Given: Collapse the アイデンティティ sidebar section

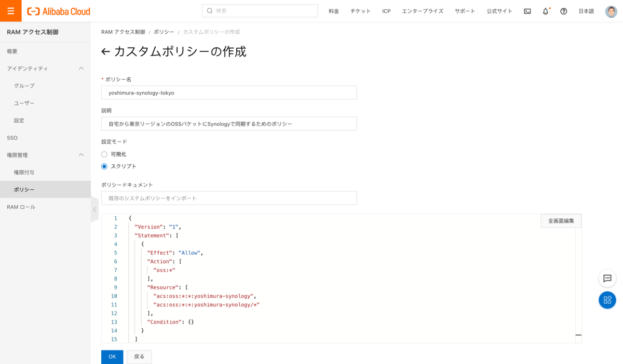Looking at the screenshot, I should [x=81, y=68].
